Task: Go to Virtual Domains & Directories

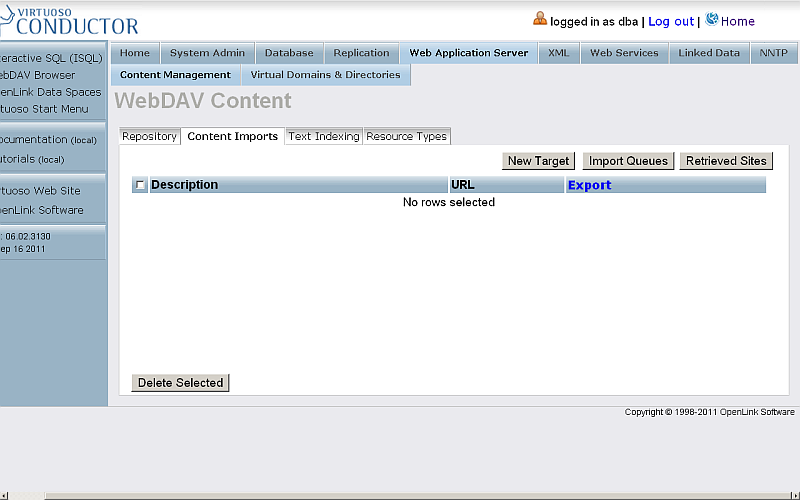Action: pyautogui.click(x=325, y=75)
